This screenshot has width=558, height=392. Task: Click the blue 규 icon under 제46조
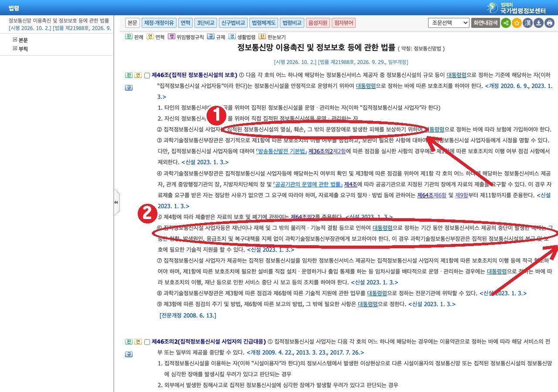click(x=129, y=88)
